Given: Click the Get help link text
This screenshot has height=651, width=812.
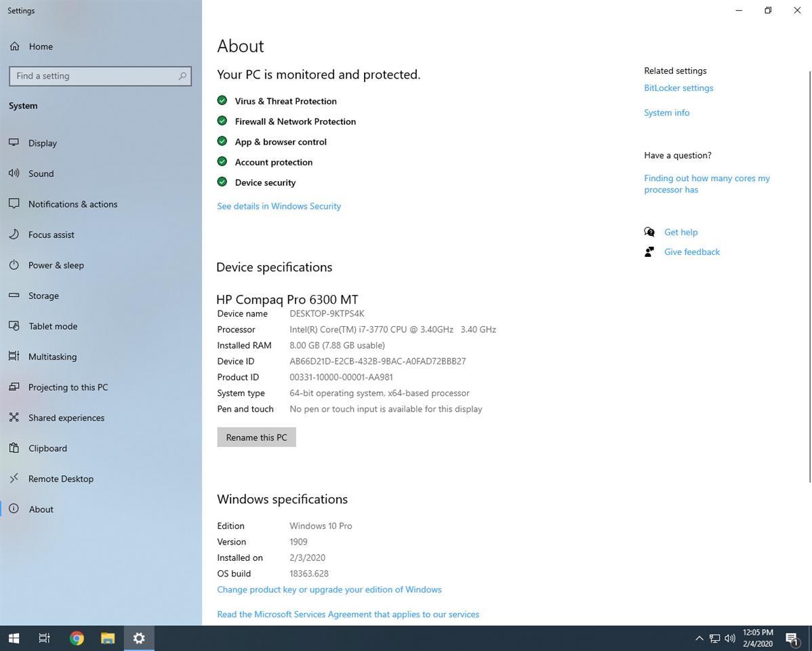Looking at the screenshot, I should 681,232.
